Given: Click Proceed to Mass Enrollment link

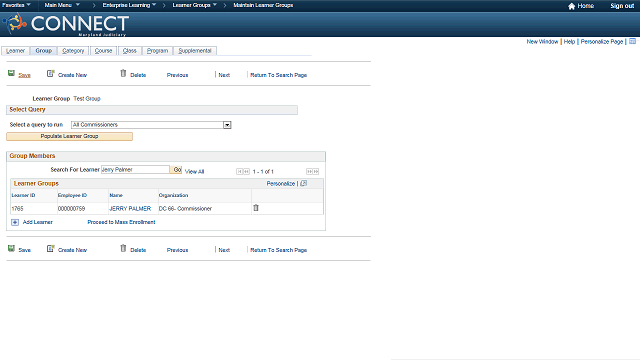Looking at the screenshot, I should (x=121, y=222).
